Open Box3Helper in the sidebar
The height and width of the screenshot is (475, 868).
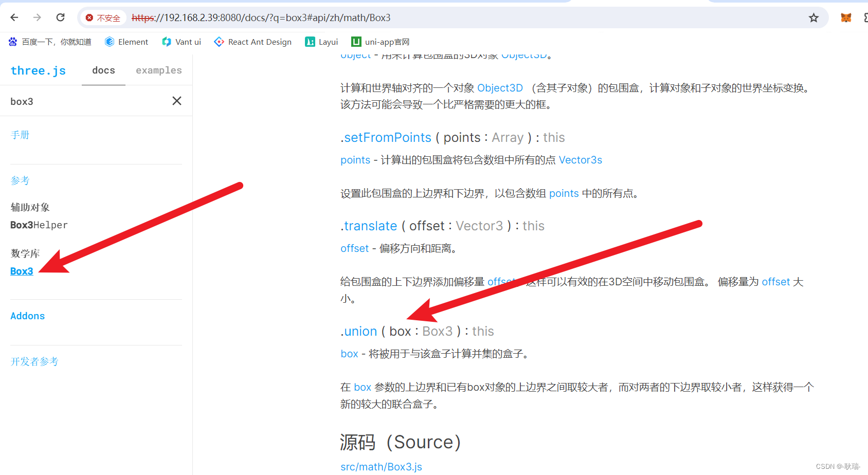(x=39, y=225)
